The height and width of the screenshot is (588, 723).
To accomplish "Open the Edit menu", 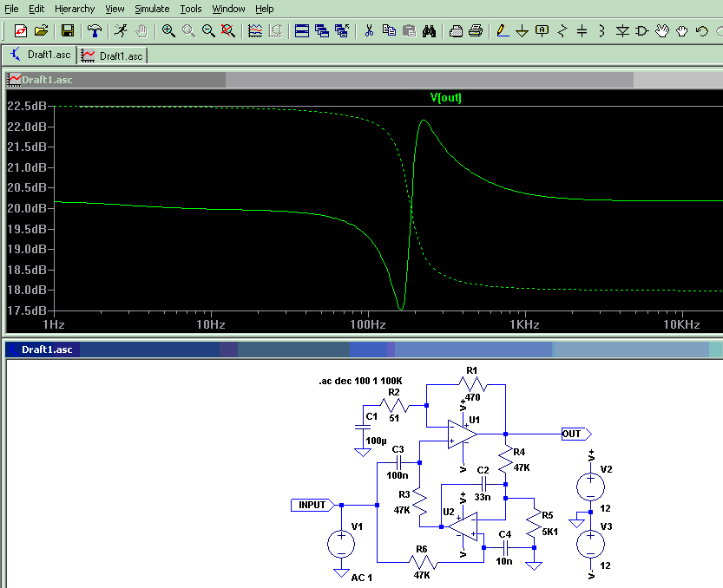I will coord(36,9).
